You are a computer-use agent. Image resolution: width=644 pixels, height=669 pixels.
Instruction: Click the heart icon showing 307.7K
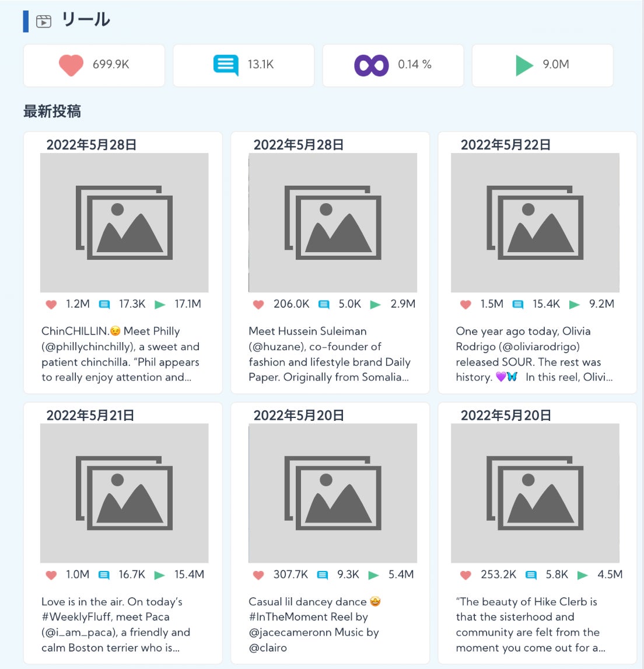258,574
